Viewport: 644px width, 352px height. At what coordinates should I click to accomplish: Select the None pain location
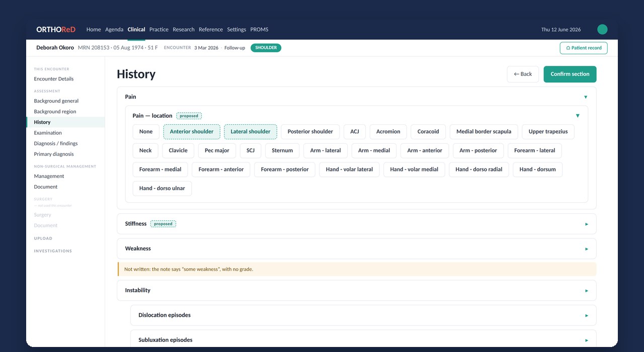pos(146,132)
